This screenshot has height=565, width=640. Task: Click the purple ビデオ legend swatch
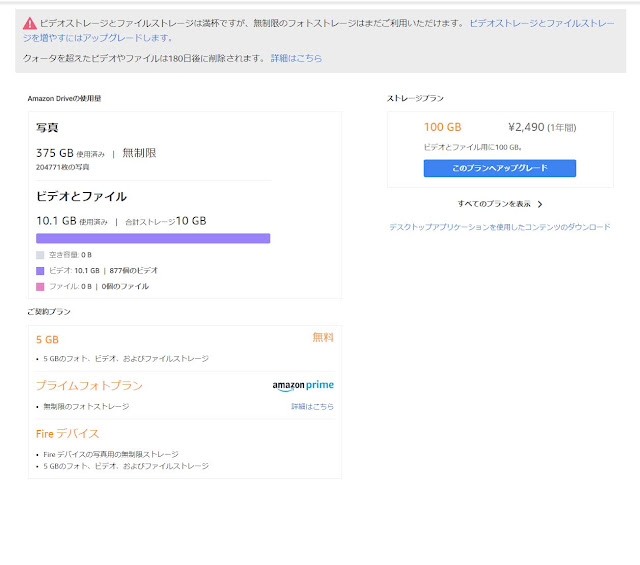tap(40, 271)
